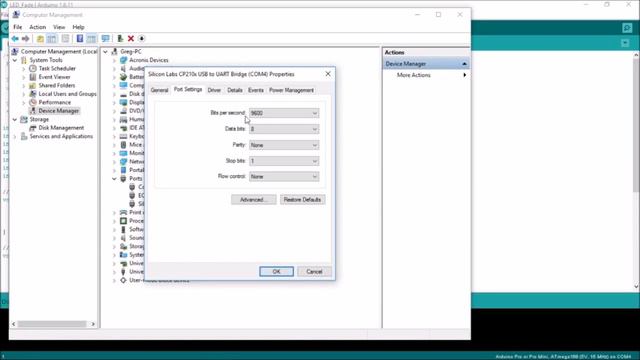Select Device Manager in the left tree
Screen dimensions: 640x360
tap(59, 111)
